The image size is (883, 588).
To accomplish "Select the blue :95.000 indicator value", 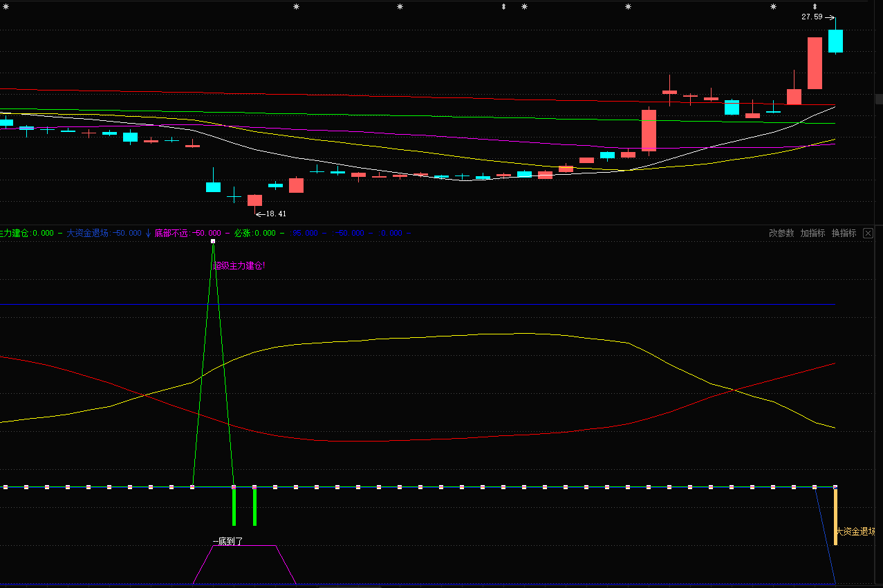I will tap(304, 233).
